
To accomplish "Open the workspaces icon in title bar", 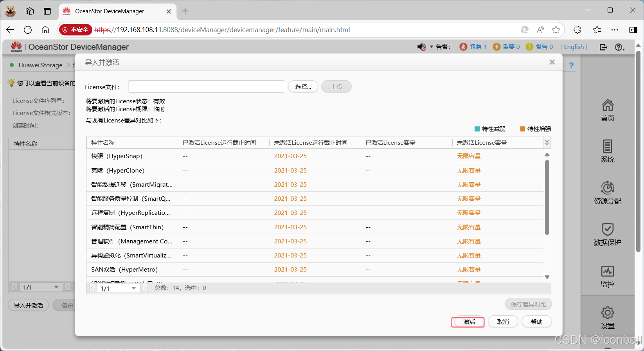I will click(x=30, y=11).
